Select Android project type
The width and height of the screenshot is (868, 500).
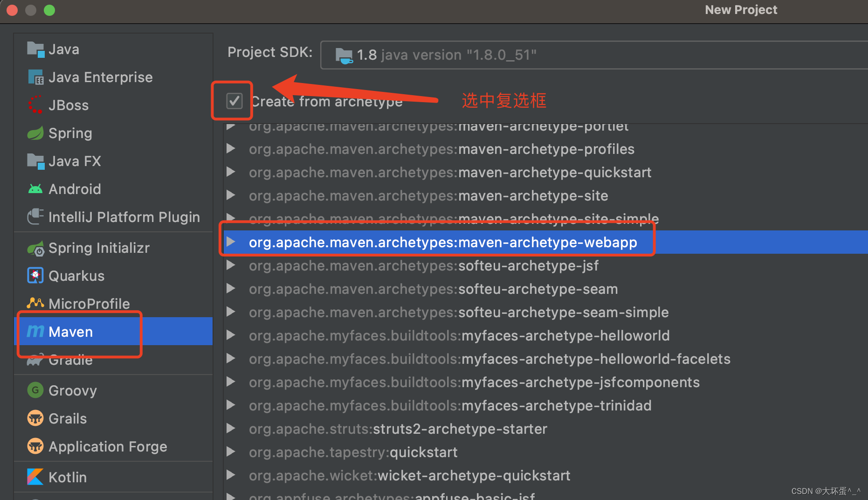pos(113,189)
